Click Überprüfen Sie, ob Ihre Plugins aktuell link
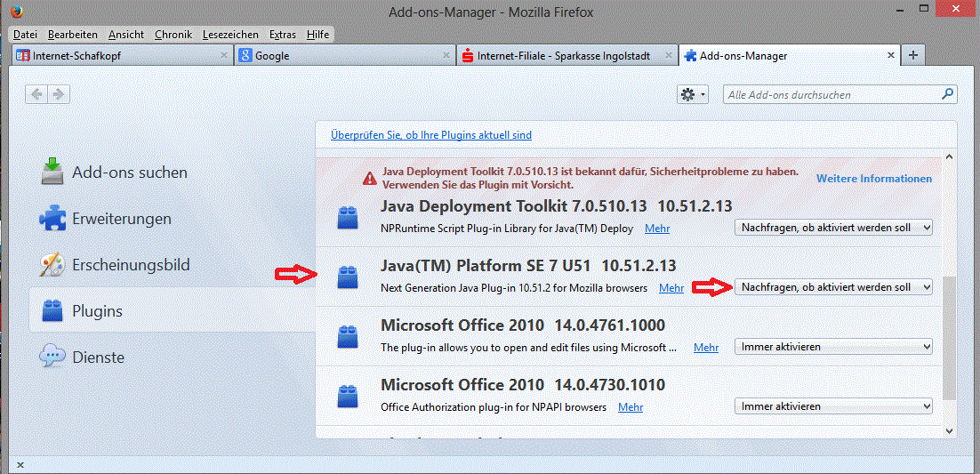This screenshot has width=980, height=474. pos(431,135)
